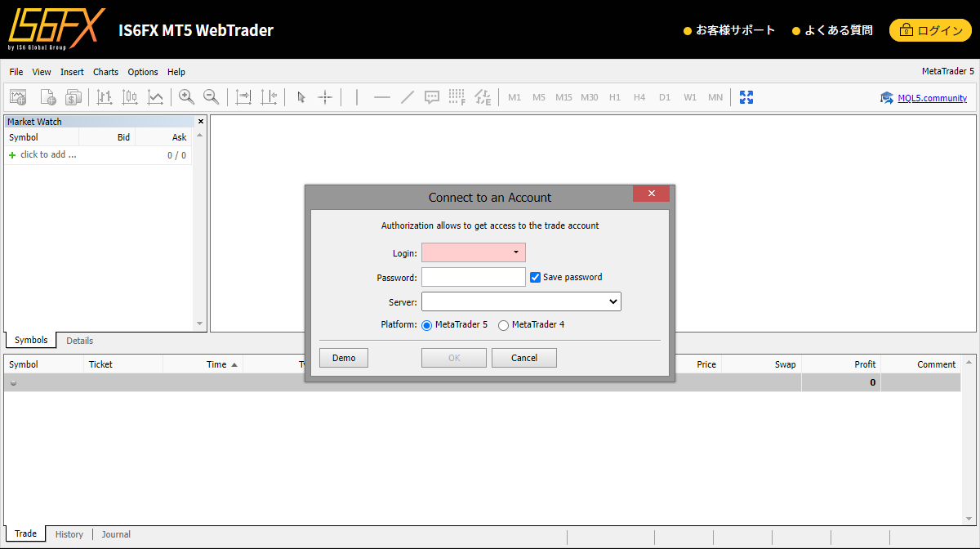
Task: Close the Market Watch panel
Action: tap(201, 122)
